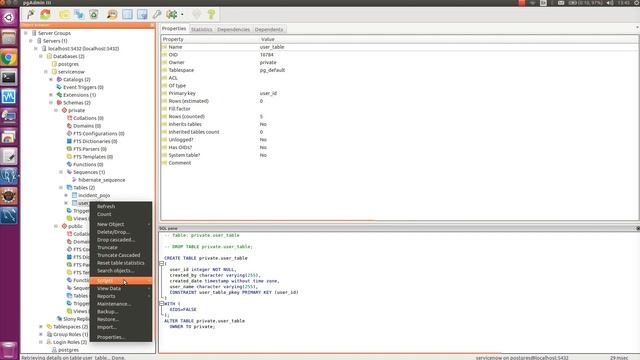This screenshot has width=640, height=360.
Task: Click the view data grid toolbar icon
Action: pyautogui.click(x=127, y=14)
